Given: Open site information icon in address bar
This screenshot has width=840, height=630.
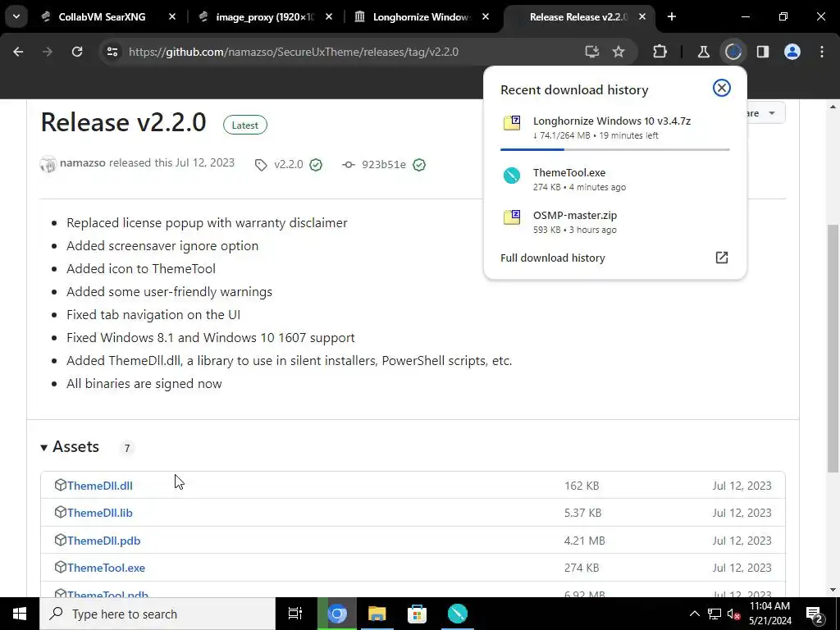Looking at the screenshot, I should 112,52.
